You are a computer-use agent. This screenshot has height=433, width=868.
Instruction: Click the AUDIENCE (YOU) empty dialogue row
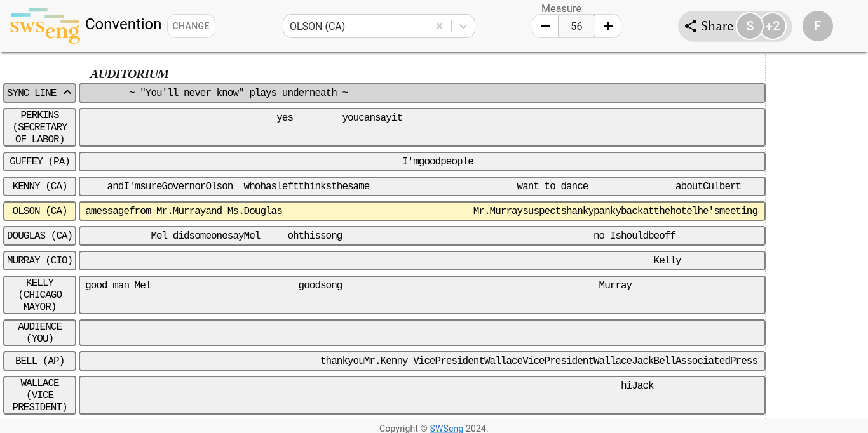coord(422,332)
